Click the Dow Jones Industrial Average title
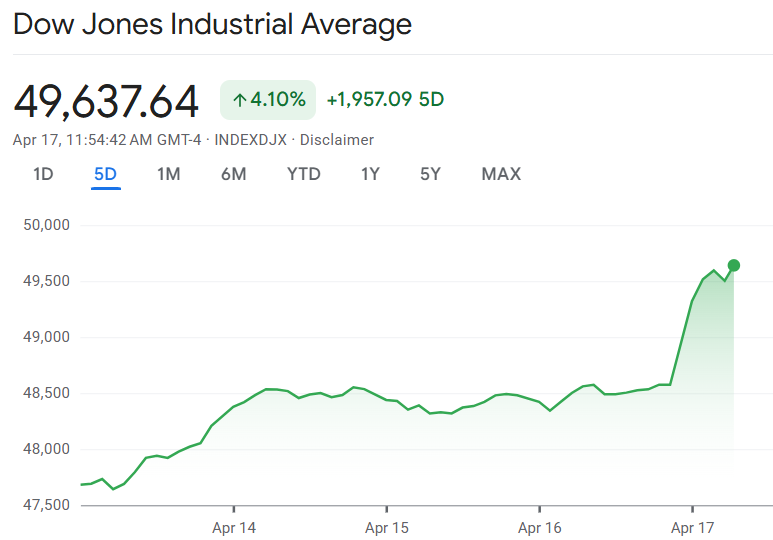This screenshot has height=540, width=773. point(212,25)
